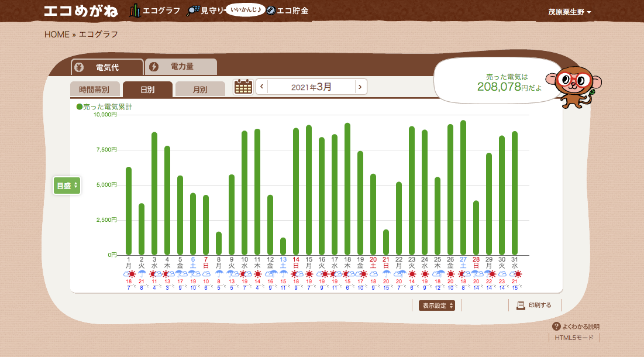Select the 時間帯別 tab
Image resolution: width=644 pixels, height=357 pixels.
pos(94,90)
